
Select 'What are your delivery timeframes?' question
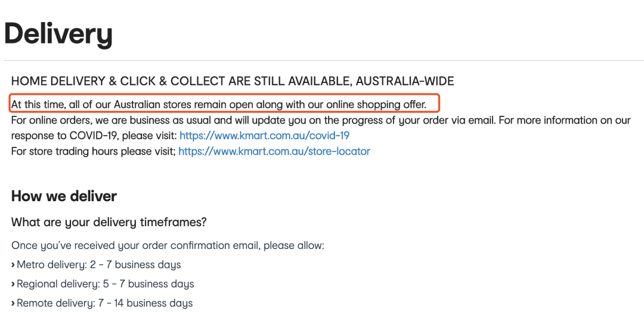coord(109,222)
